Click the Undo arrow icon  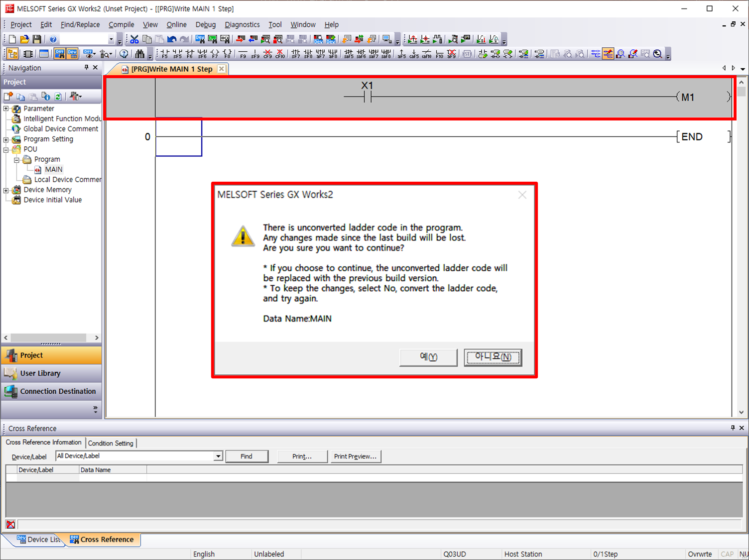click(x=172, y=39)
